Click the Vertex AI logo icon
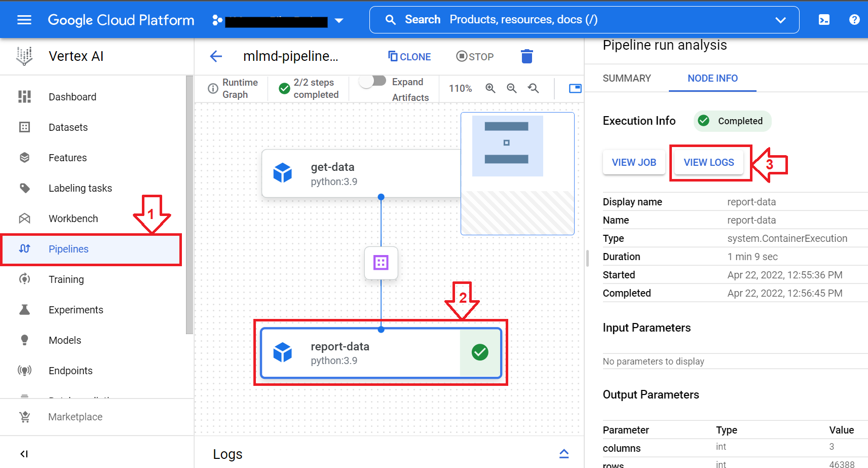Viewport: 868px width, 468px height. click(24, 56)
